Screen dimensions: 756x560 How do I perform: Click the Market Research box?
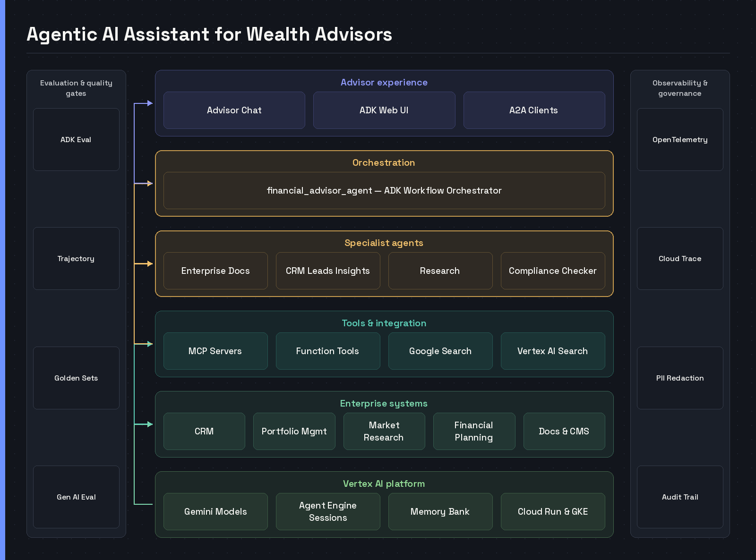[384, 431]
